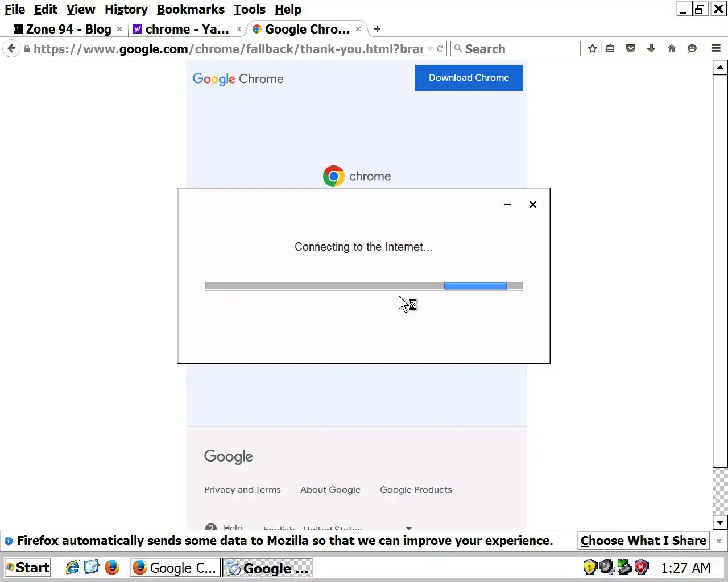Launch Internet Explorer from quick launch

pyautogui.click(x=72, y=567)
